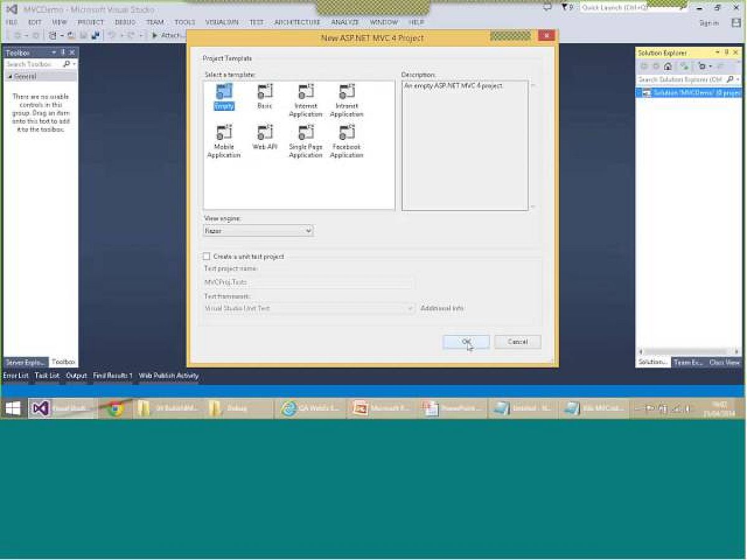
Task: Enable Create a unit test project
Action: tap(207, 256)
